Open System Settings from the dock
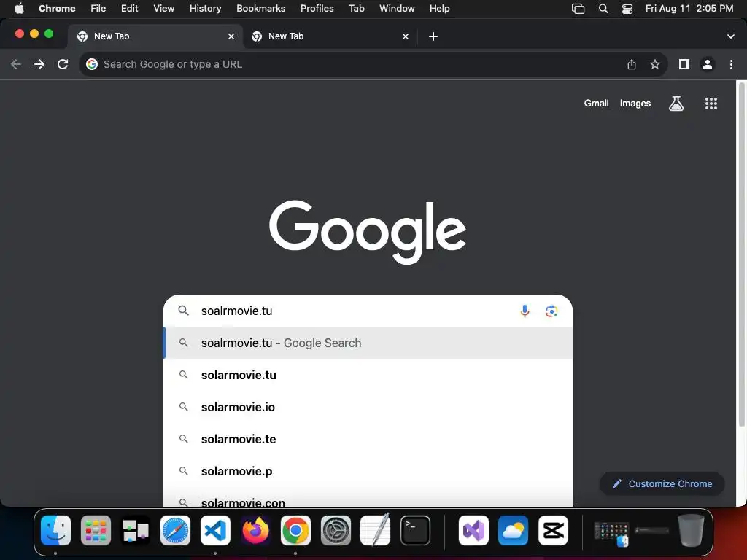 point(336,531)
